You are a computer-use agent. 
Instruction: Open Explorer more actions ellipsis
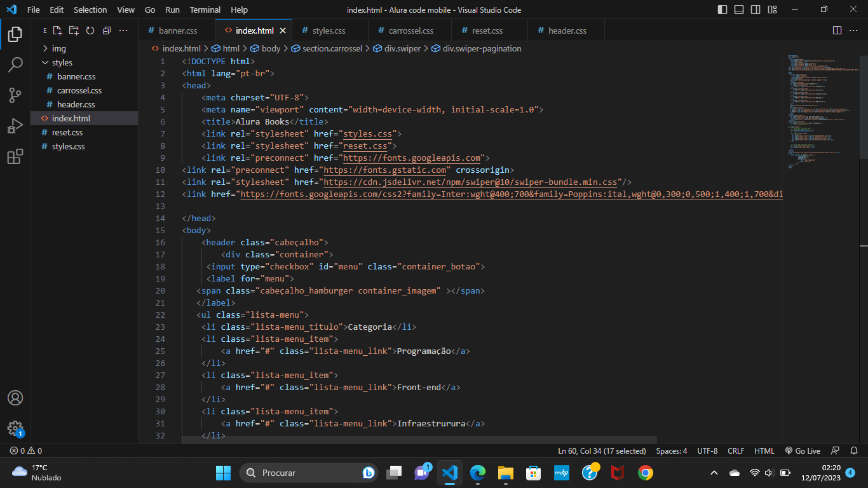(x=123, y=30)
